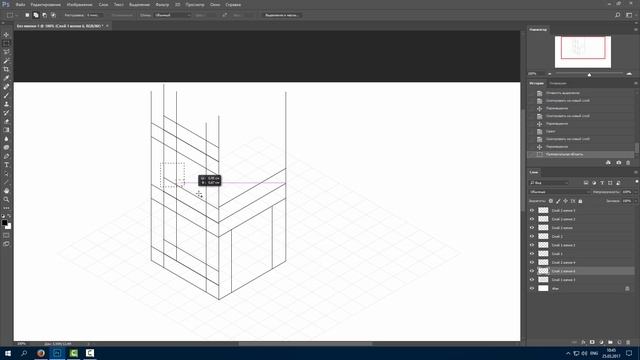Toggle lock transparent pixels
The width and height of the screenshot is (640, 360).
tap(551, 201)
